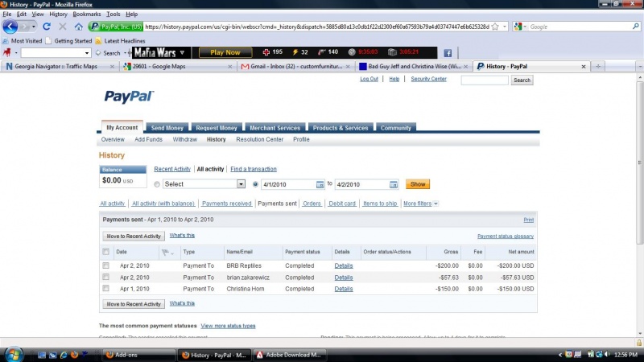The height and width of the screenshot is (362, 644).
Task: Open Details for BRB Reptiles payment
Action: tap(344, 265)
